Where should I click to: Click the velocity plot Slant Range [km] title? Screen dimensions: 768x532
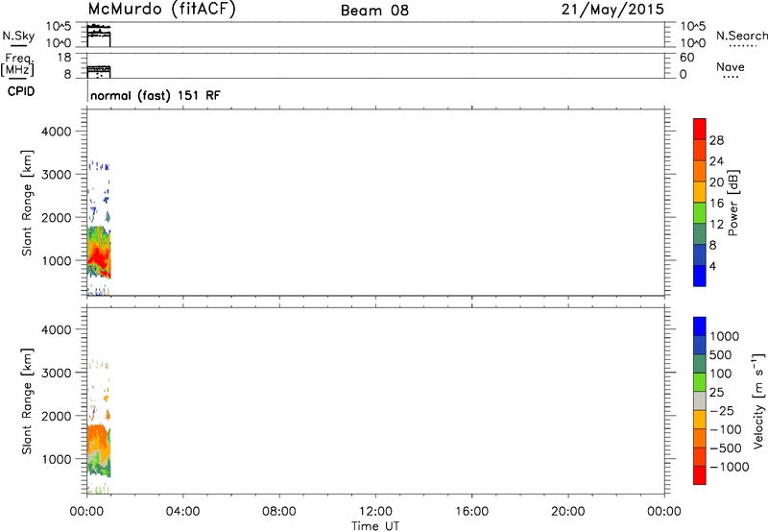(27, 401)
